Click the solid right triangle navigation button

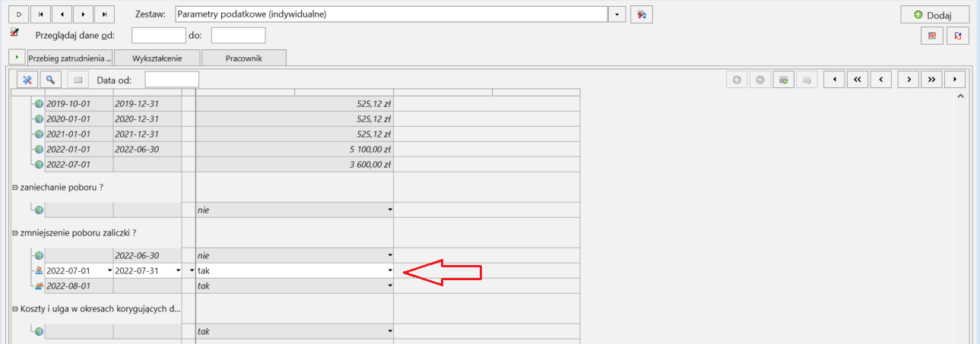click(955, 79)
